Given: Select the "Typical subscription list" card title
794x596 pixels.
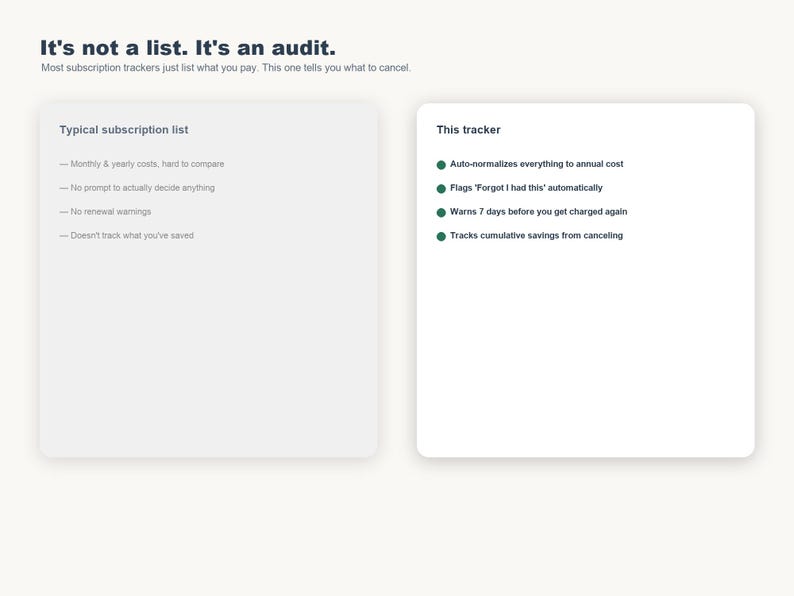Looking at the screenshot, I should [124, 130].
